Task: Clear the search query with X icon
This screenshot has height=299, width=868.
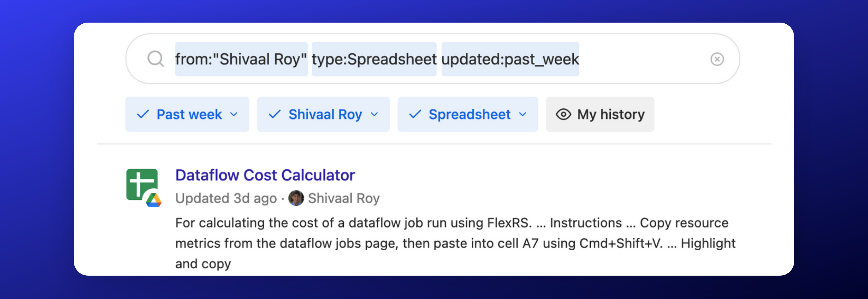Action: point(717,59)
